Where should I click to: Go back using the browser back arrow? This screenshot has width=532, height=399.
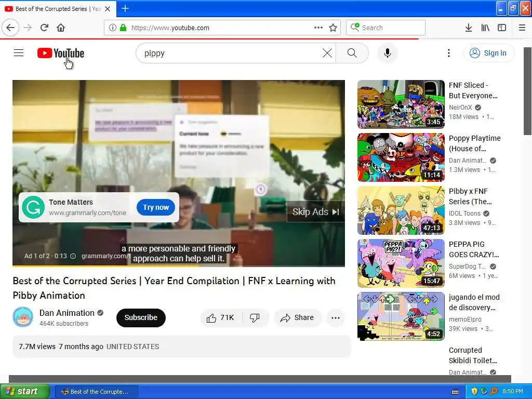point(10,28)
